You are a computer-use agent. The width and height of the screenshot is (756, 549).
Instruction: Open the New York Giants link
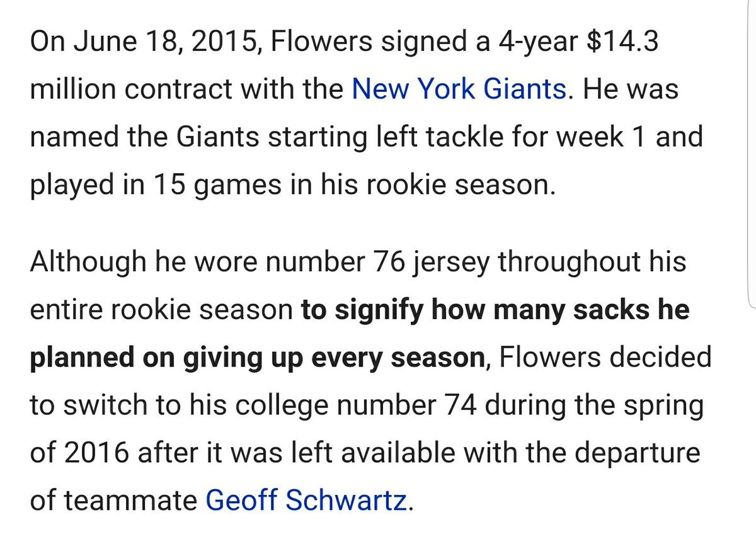[459, 89]
